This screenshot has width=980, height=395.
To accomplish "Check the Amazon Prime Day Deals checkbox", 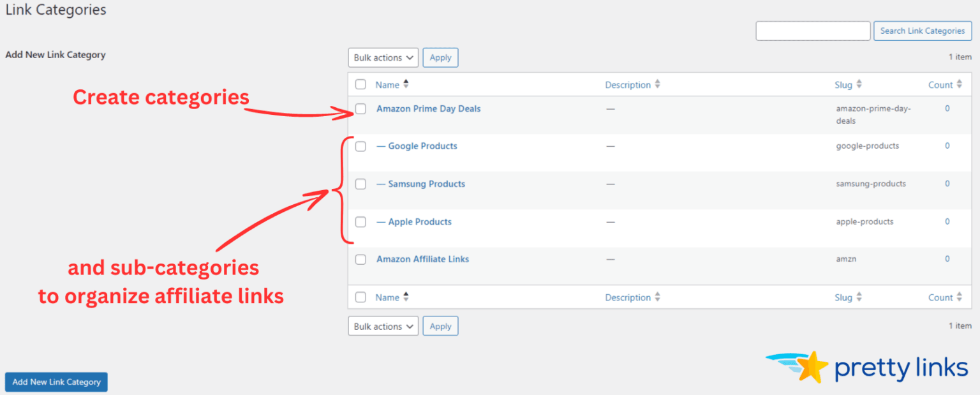I will 361,108.
